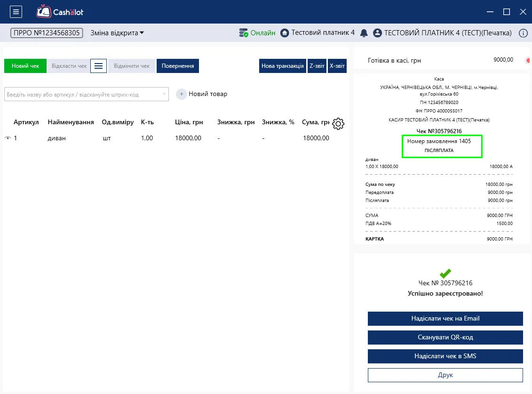Open product search combo box arrow
The width and height of the screenshot is (532, 394).
tap(164, 94)
